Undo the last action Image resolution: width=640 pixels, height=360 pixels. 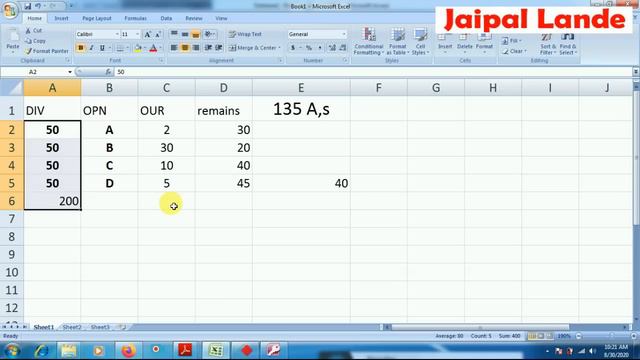coord(38,6)
